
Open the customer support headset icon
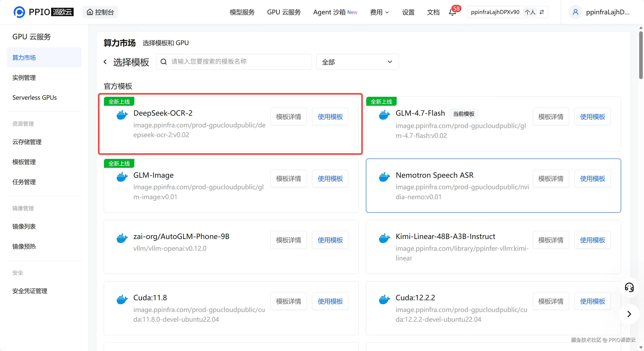(629, 287)
